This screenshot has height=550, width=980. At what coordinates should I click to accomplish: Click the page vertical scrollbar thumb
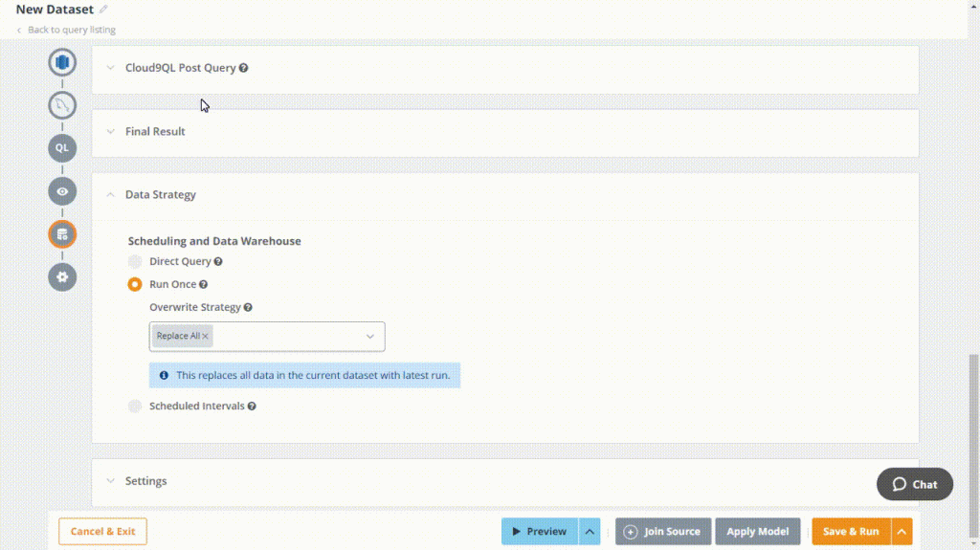[x=973, y=445]
